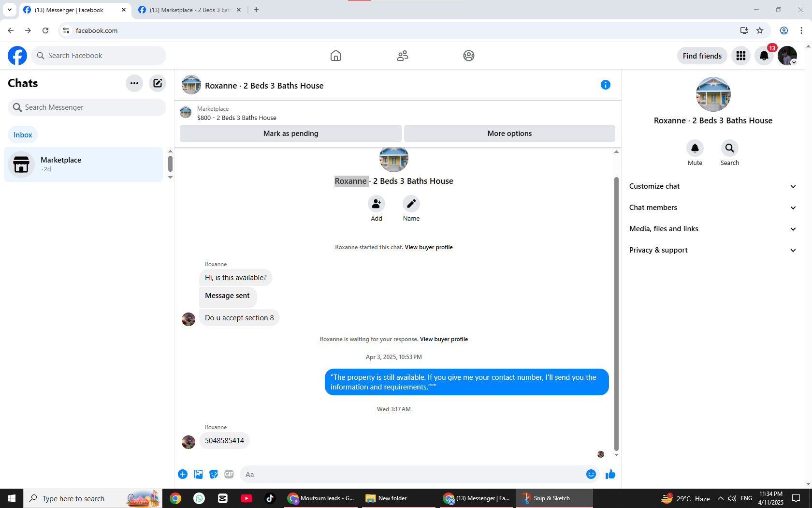Viewport: 812px width, 508px height.
Task: Open TikTok from the taskbar
Action: [270, 498]
